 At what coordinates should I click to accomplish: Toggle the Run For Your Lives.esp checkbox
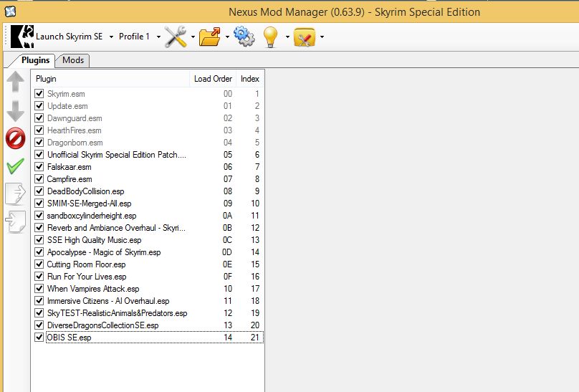[x=39, y=277]
